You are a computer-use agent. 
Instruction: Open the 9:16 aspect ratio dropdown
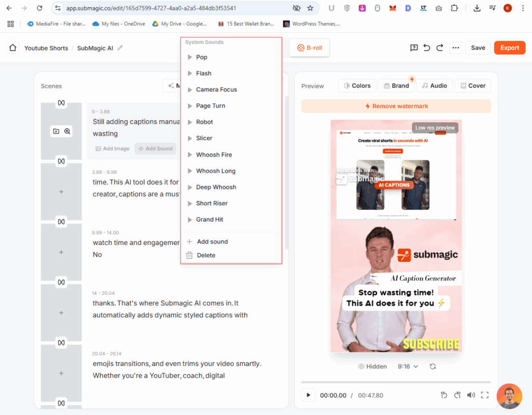click(x=408, y=367)
